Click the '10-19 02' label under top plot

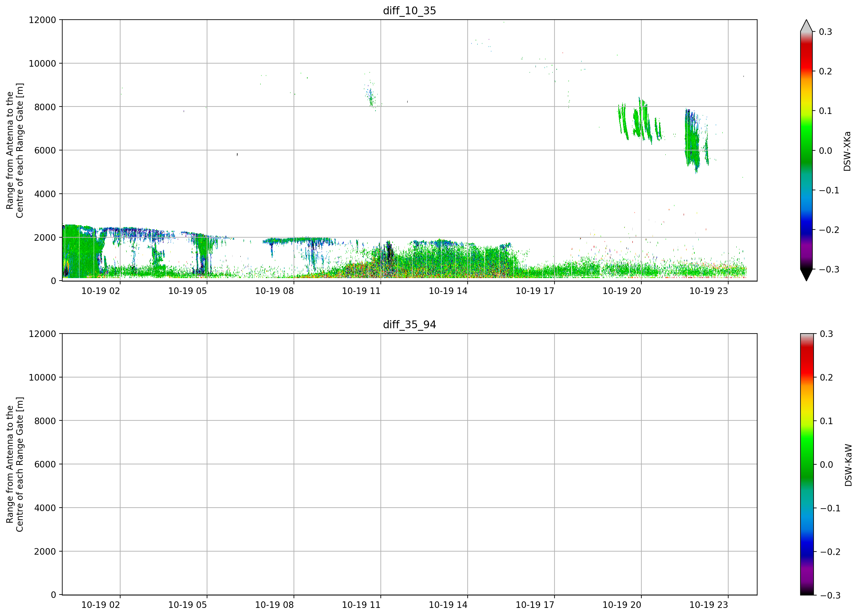pos(101,291)
